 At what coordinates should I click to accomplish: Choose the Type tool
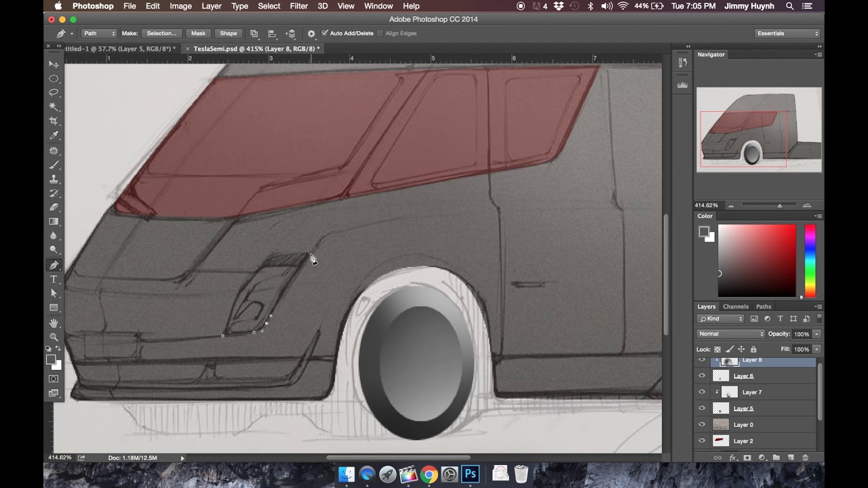click(x=54, y=279)
